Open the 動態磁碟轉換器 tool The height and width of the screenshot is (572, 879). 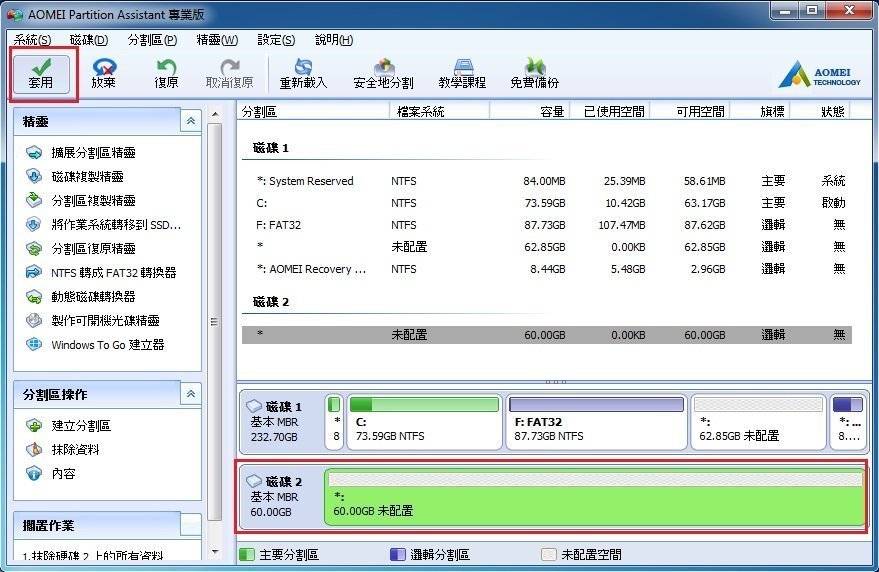coord(81,297)
